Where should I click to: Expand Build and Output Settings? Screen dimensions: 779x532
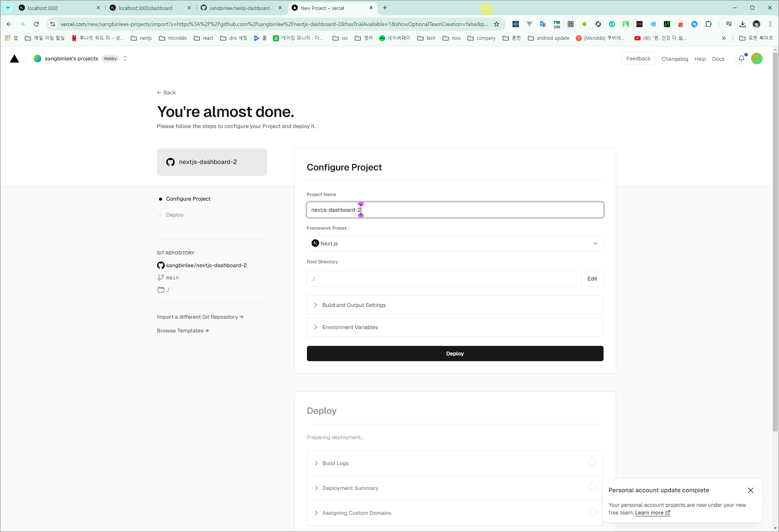tap(354, 305)
